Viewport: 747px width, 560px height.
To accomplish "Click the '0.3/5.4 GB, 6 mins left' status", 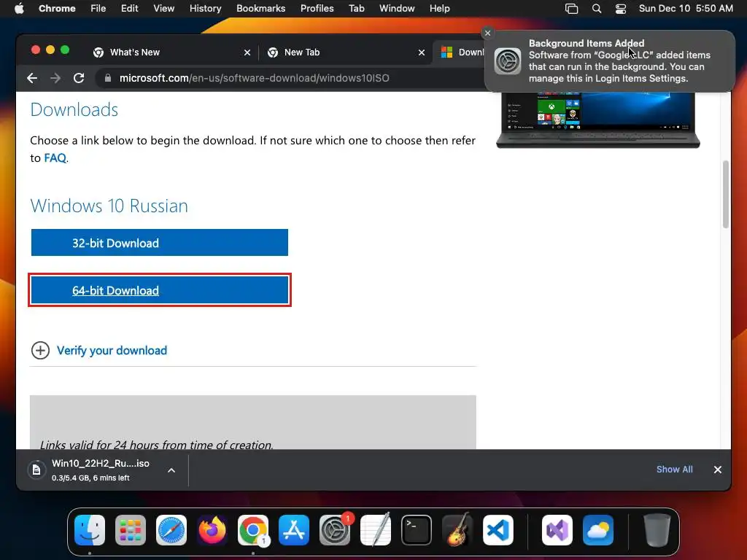I will click(90, 478).
